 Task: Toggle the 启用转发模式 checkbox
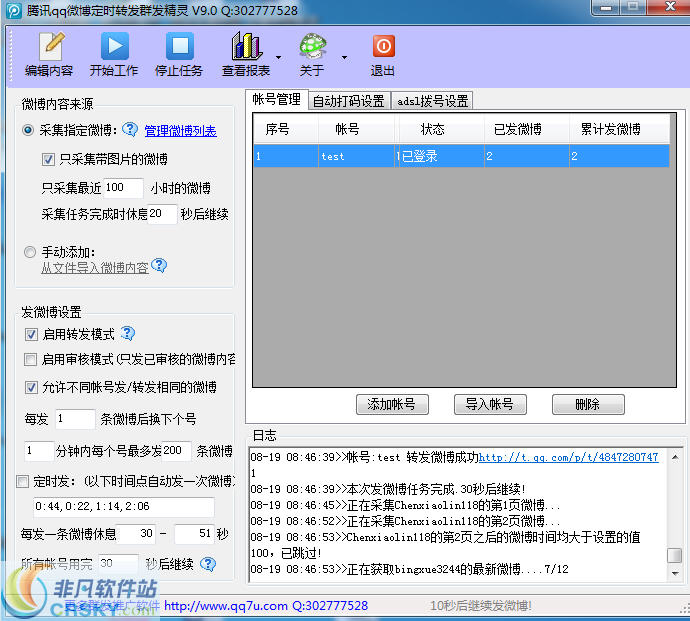31,334
